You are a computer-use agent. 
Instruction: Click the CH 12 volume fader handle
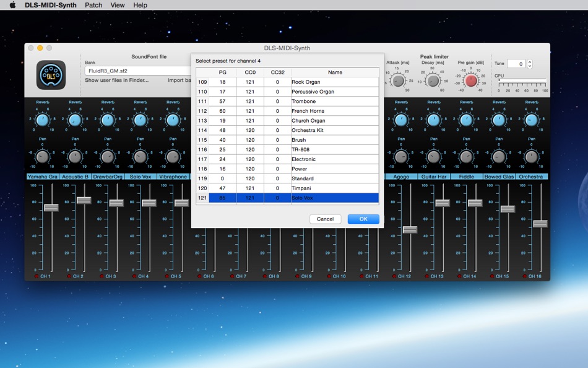(x=410, y=229)
